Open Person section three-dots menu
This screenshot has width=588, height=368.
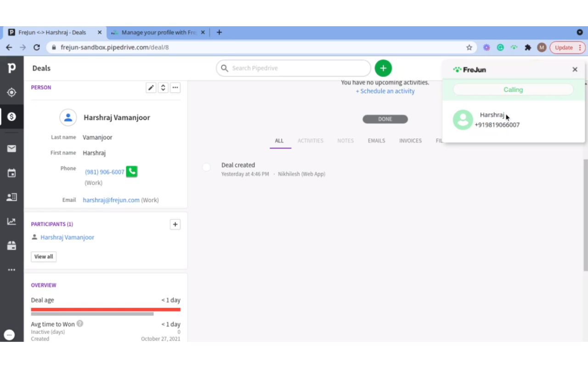(175, 87)
